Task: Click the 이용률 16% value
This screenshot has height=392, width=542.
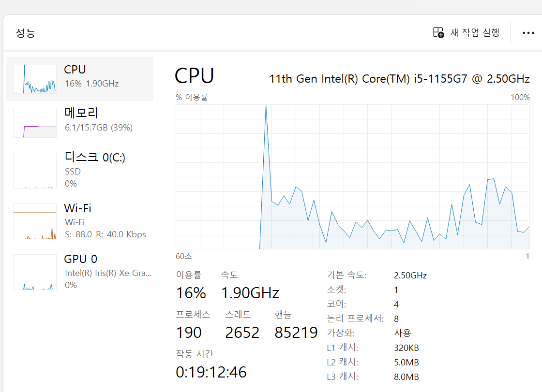Action: click(x=191, y=293)
